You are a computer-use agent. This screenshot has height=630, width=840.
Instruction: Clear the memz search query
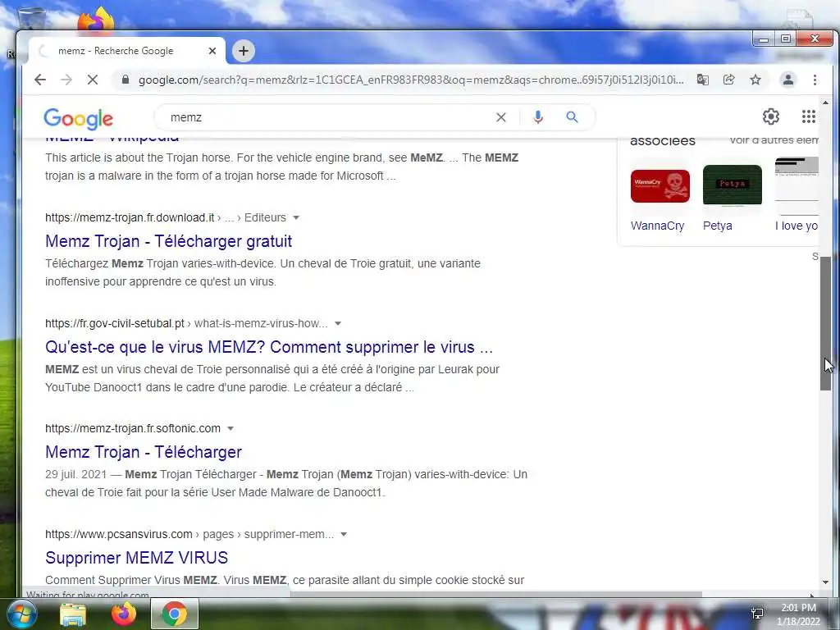pyautogui.click(x=501, y=117)
